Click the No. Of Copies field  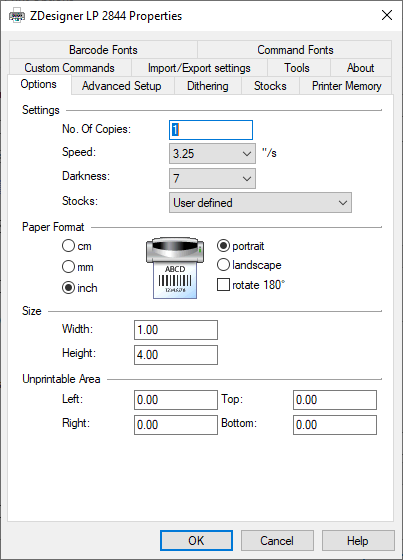[211, 130]
